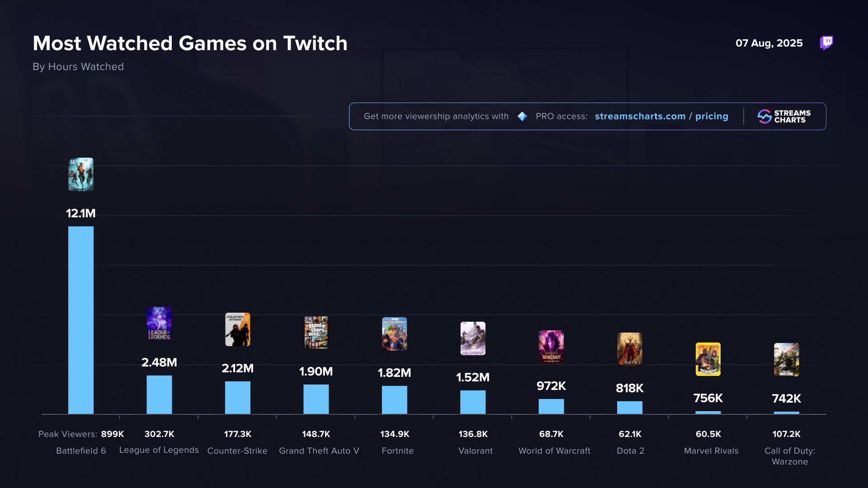Image resolution: width=868 pixels, height=488 pixels.
Task: Click the World of Warcraft bar
Action: pyautogui.click(x=551, y=406)
